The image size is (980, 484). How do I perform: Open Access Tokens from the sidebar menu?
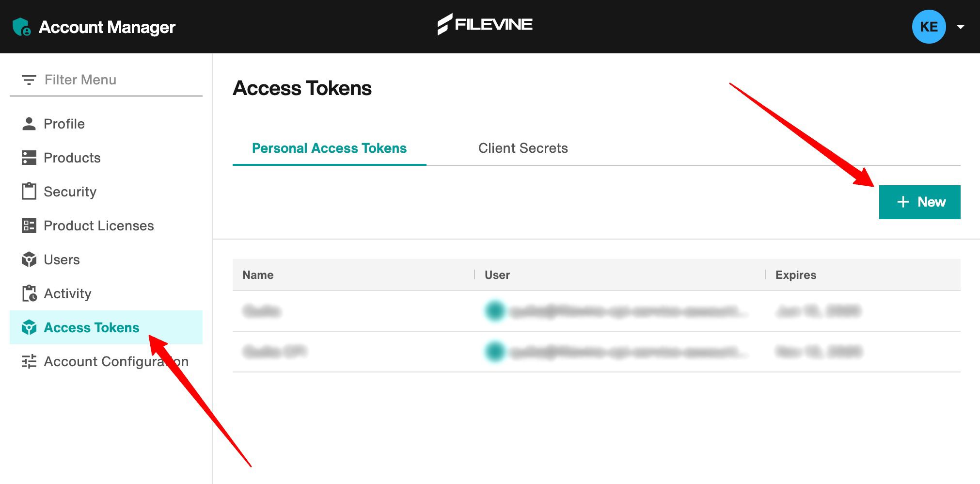tap(91, 328)
